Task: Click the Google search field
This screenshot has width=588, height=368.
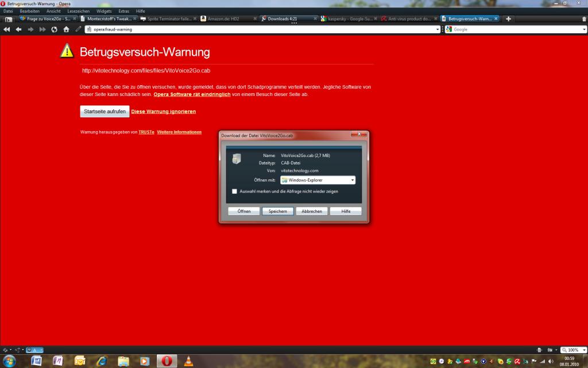Action: coord(516,29)
